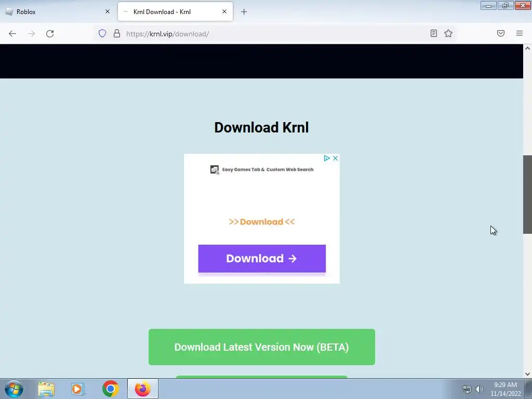Click the forward navigation arrow
Image resolution: width=532 pixels, height=399 pixels.
(31, 34)
